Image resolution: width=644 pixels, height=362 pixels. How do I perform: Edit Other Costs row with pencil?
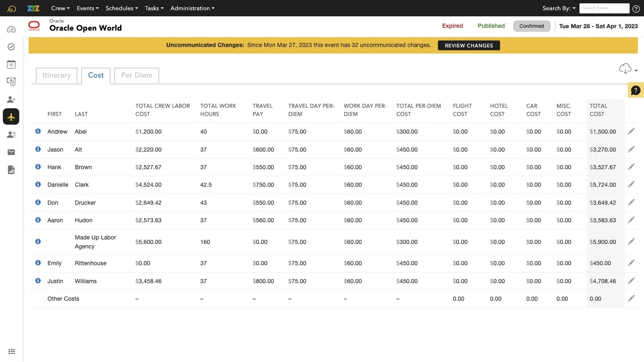tap(631, 298)
